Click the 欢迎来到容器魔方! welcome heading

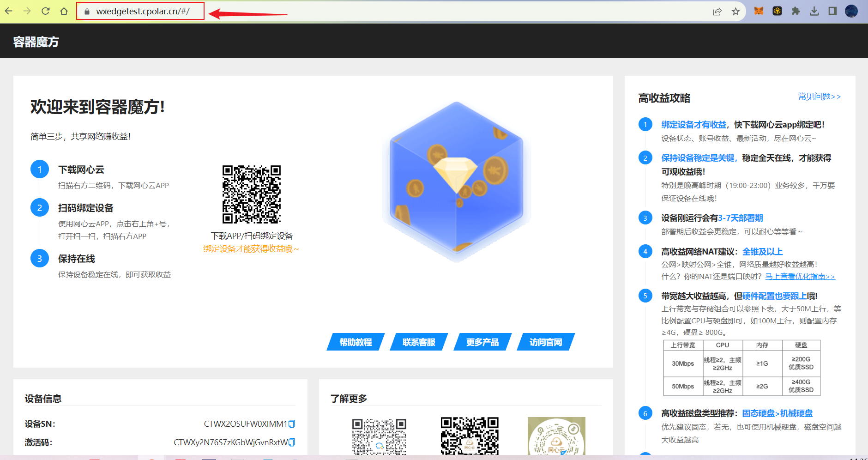click(x=98, y=107)
